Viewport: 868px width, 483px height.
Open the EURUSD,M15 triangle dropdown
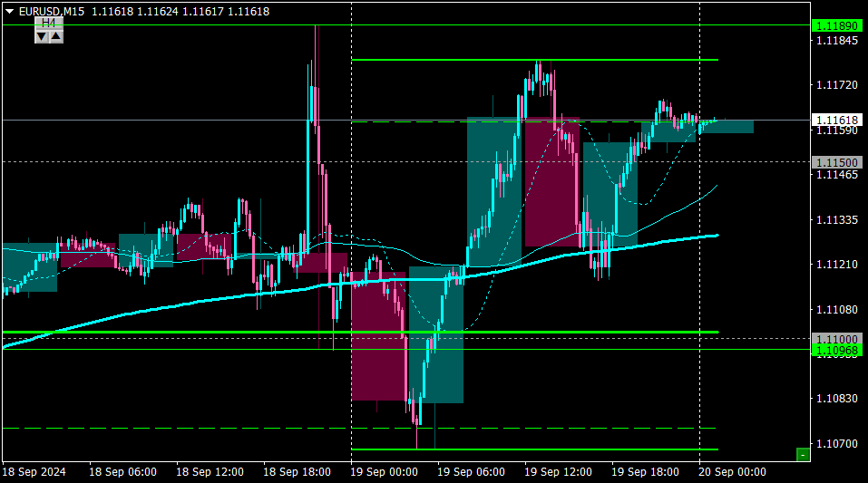[9, 11]
